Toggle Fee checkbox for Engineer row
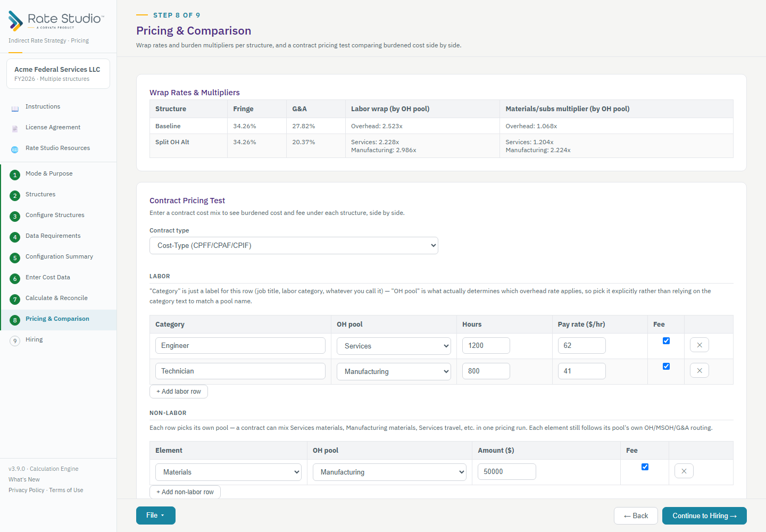This screenshot has width=766, height=532. (x=666, y=340)
